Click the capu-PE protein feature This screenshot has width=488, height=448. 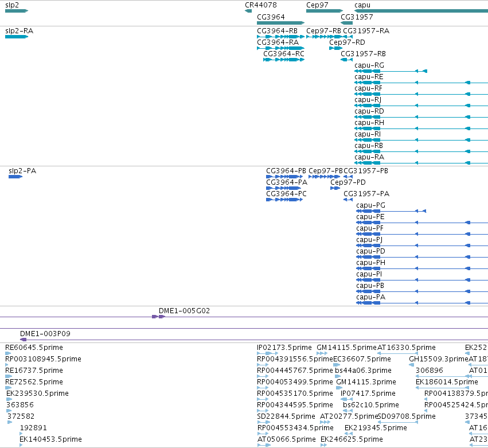[x=422, y=223]
